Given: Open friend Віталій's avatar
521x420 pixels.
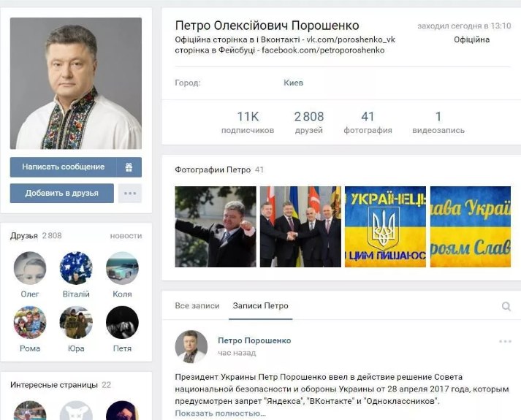Looking at the screenshot, I should point(76,268).
